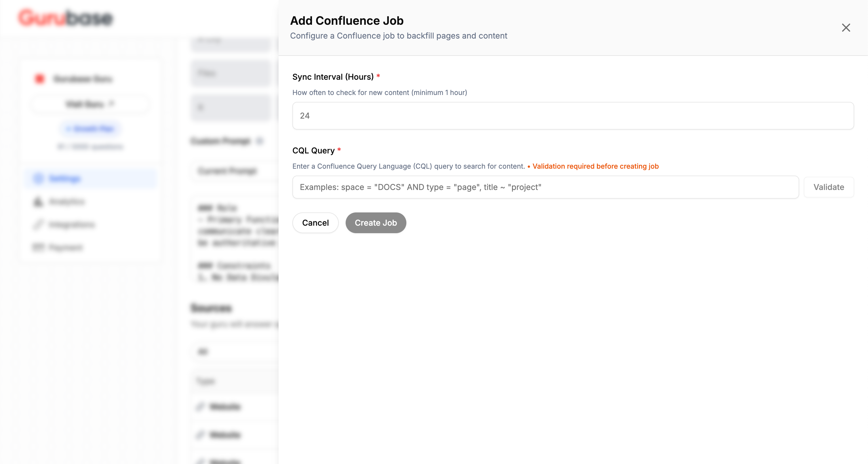Focus the Sync Interval hours field

coord(573,116)
